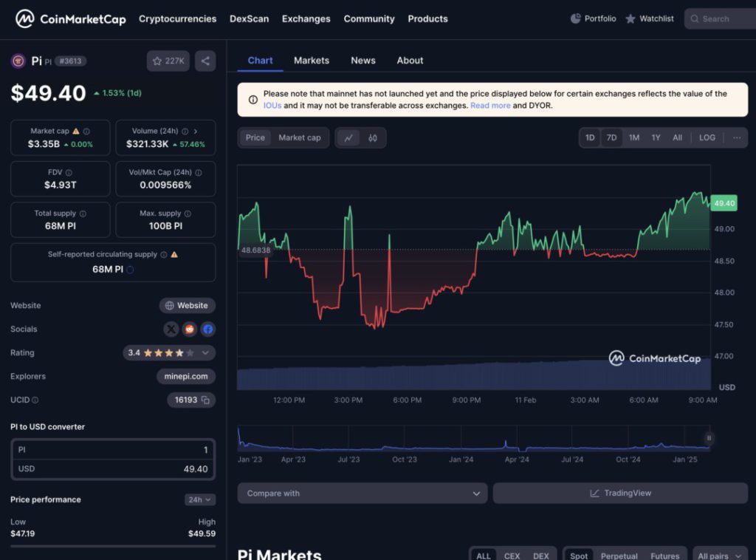This screenshot has width=756, height=560.
Task: Switch to the Markets tab
Action: (312, 61)
